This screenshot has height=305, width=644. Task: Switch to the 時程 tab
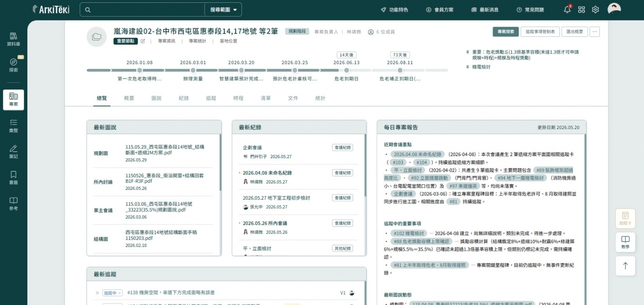(x=238, y=98)
